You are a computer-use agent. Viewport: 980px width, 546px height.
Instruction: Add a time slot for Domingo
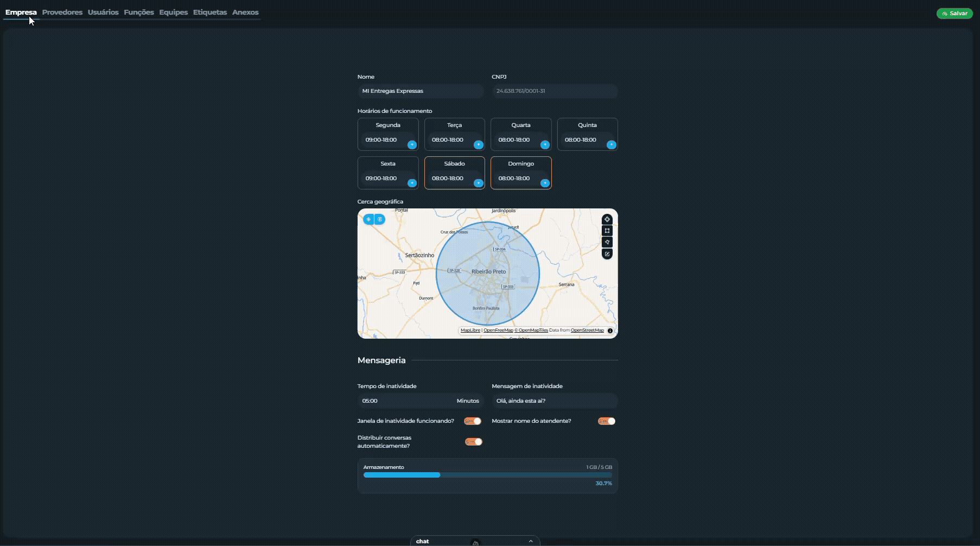coord(545,183)
